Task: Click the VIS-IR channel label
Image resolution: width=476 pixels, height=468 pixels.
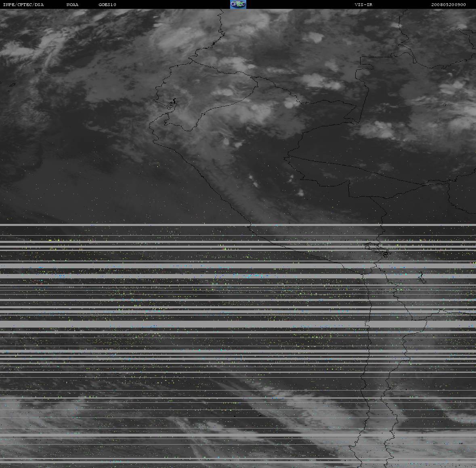Action: coord(363,4)
